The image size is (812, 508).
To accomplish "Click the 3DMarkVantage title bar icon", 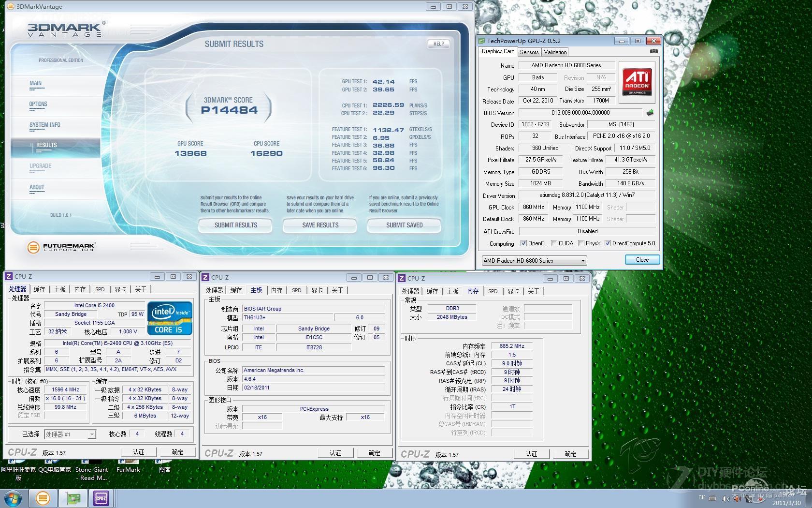I will point(11,7).
